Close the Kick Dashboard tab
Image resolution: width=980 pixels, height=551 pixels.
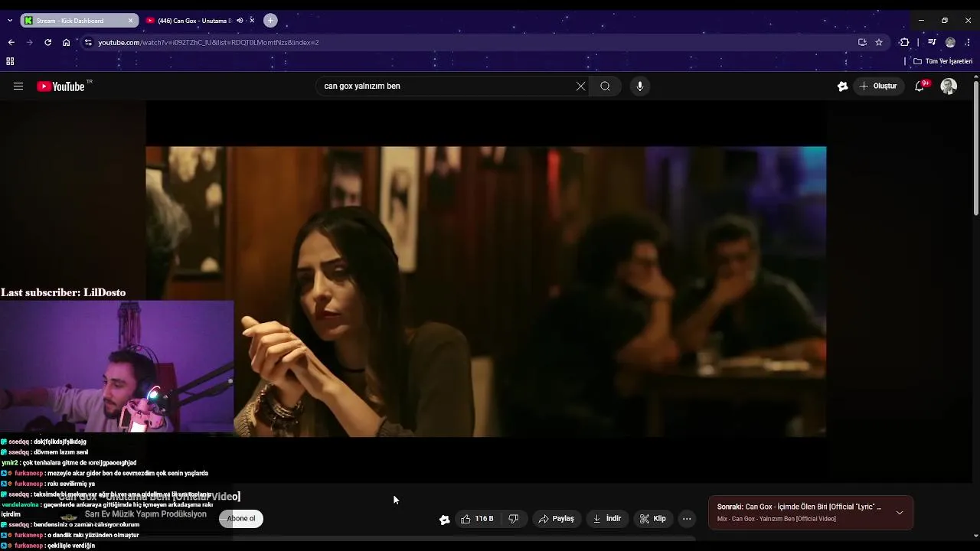(x=131, y=21)
